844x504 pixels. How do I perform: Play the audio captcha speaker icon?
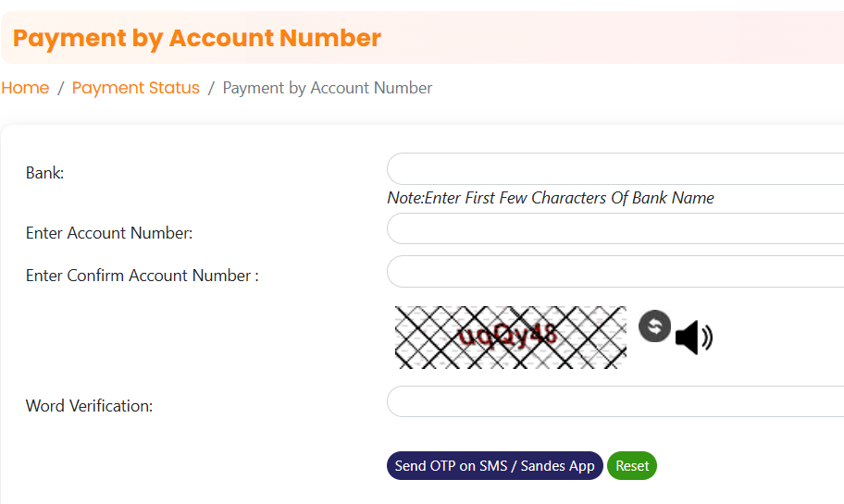point(693,338)
